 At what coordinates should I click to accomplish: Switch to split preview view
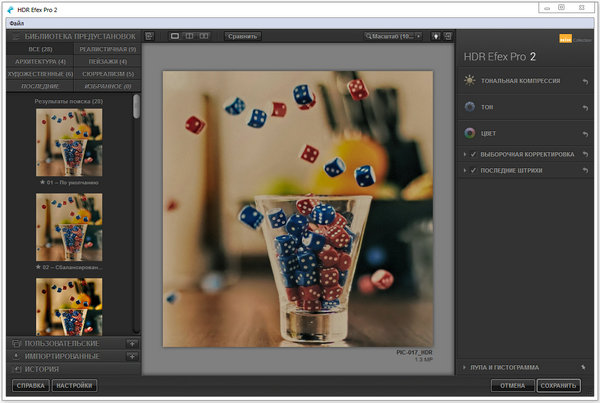coord(190,36)
